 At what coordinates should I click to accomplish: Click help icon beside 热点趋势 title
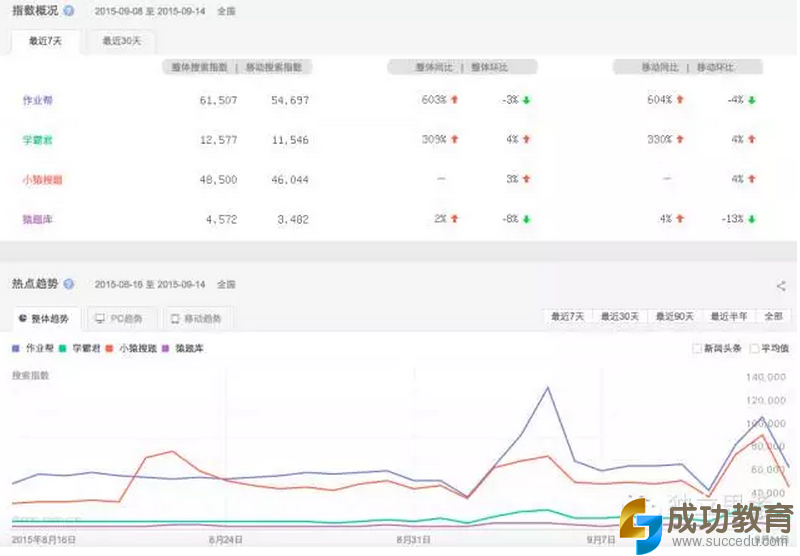[x=68, y=284]
